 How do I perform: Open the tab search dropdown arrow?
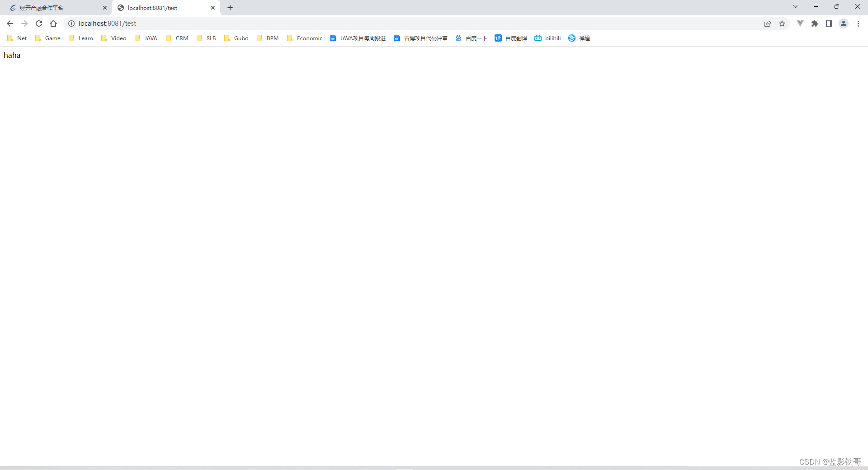tap(795, 7)
